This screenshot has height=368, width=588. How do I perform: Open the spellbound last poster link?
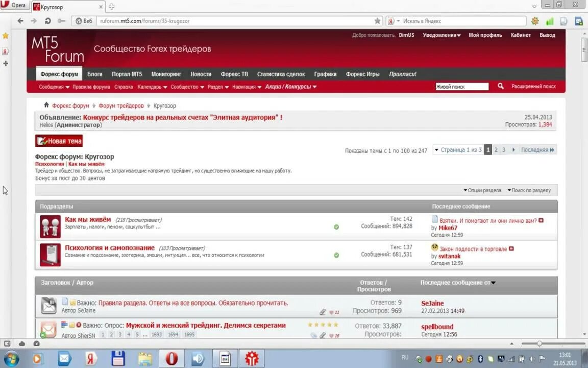(437, 327)
